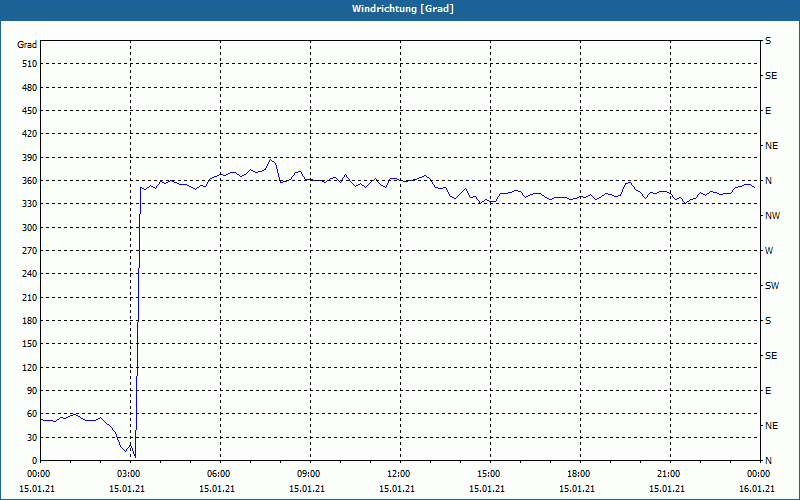Click the 420 y-axis value
The width and height of the screenshot is (800, 500).
click(x=30, y=134)
